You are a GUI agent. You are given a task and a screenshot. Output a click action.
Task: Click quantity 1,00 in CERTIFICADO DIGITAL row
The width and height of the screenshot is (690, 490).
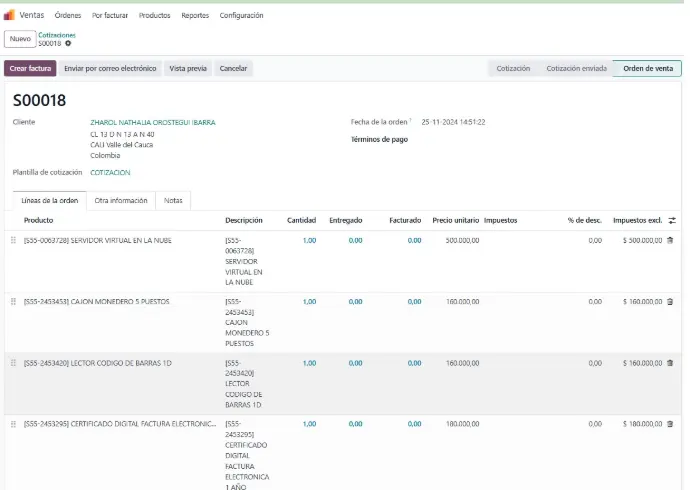point(309,424)
